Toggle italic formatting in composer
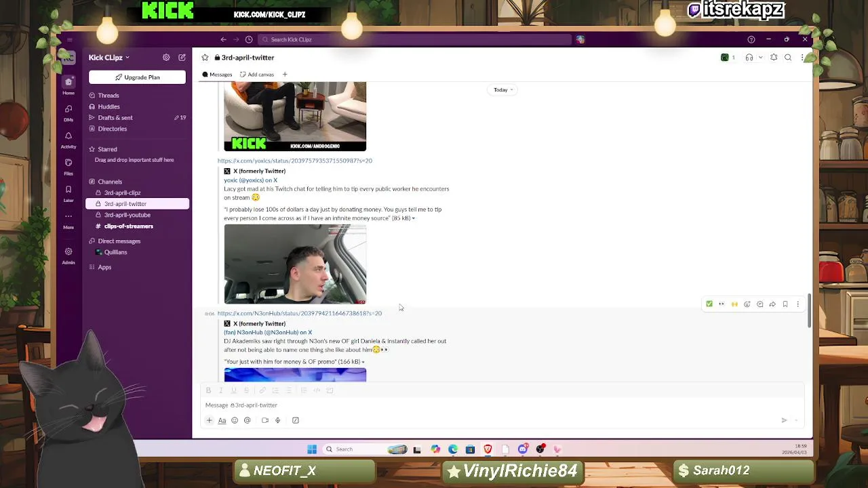The width and height of the screenshot is (868, 488). [220, 390]
